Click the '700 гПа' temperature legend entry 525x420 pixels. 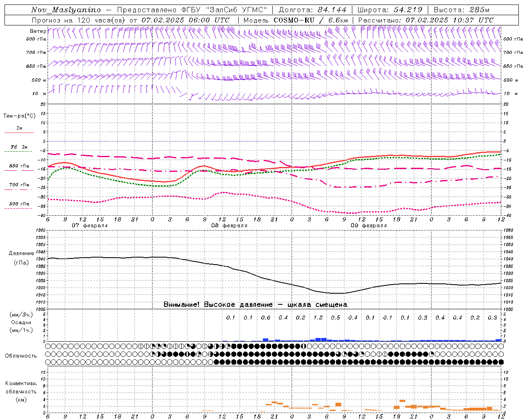(x=19, y=185)
